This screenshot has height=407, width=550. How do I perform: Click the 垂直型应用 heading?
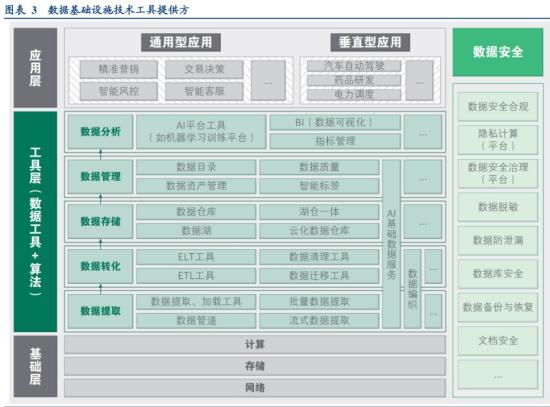click(x=370, y=42)
